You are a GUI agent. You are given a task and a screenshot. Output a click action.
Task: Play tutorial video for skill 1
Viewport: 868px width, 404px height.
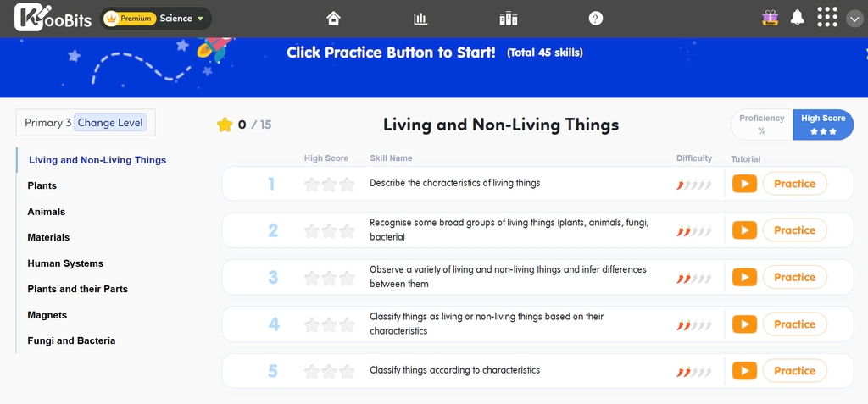[x=744, y=184]
